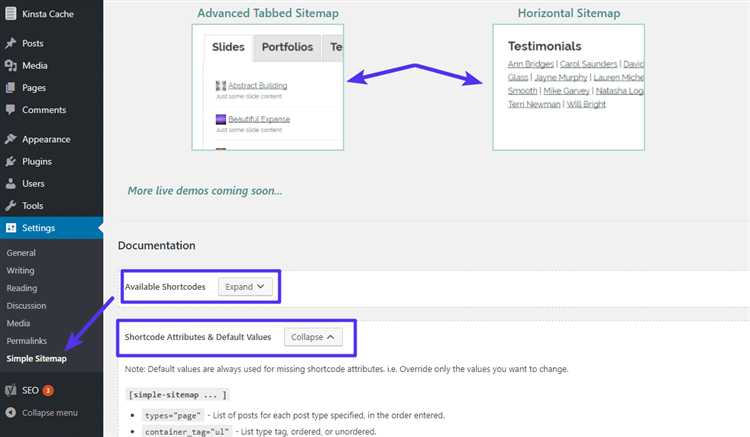Switch to the Slides tab

point(228,47)
